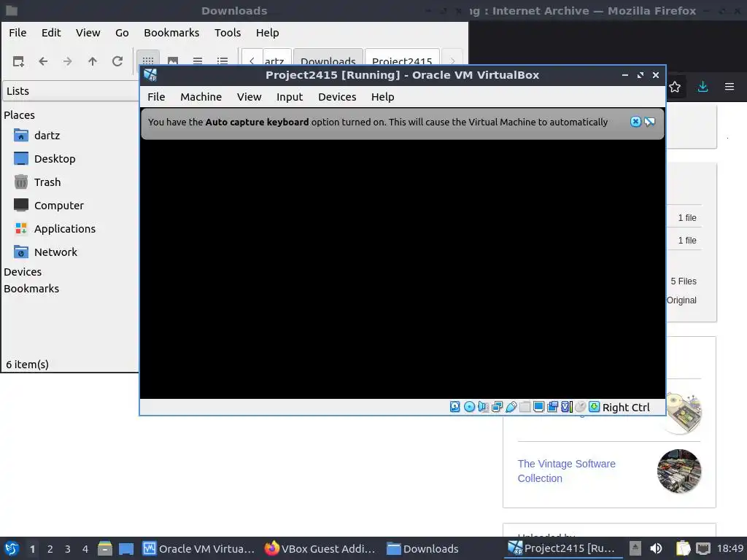Image resolution: width=747 pixels, height=560 pixels.
Task: Open the VirtualBox File menu
Action: tap(156, 97)
